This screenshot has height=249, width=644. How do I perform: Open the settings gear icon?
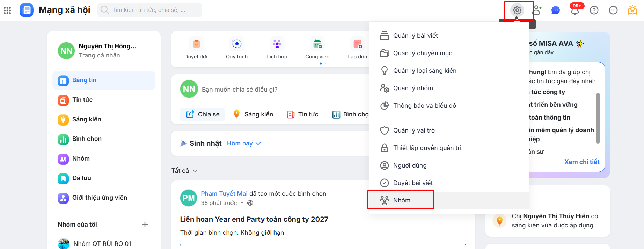pyautogui.click(x=517, y=10)
